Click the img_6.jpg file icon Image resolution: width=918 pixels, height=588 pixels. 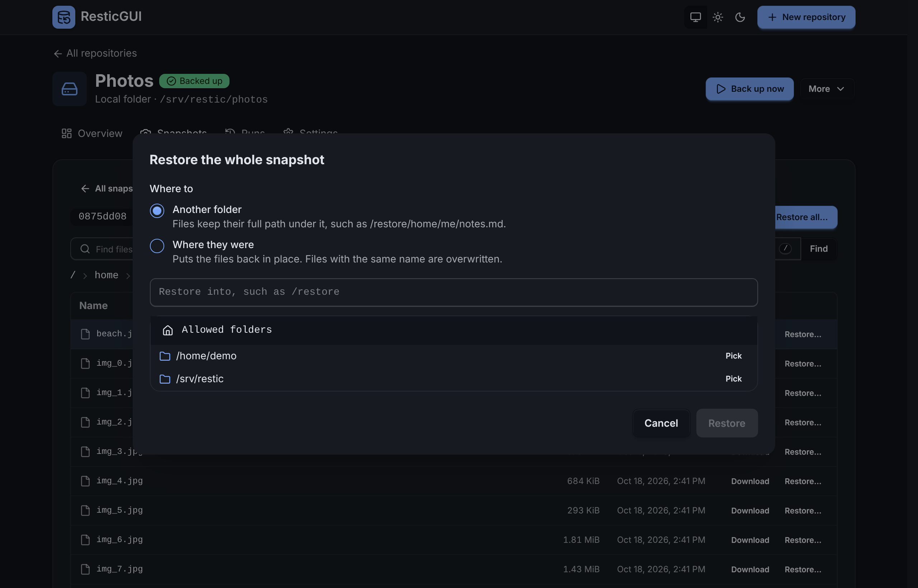click(x=85, y=540)
